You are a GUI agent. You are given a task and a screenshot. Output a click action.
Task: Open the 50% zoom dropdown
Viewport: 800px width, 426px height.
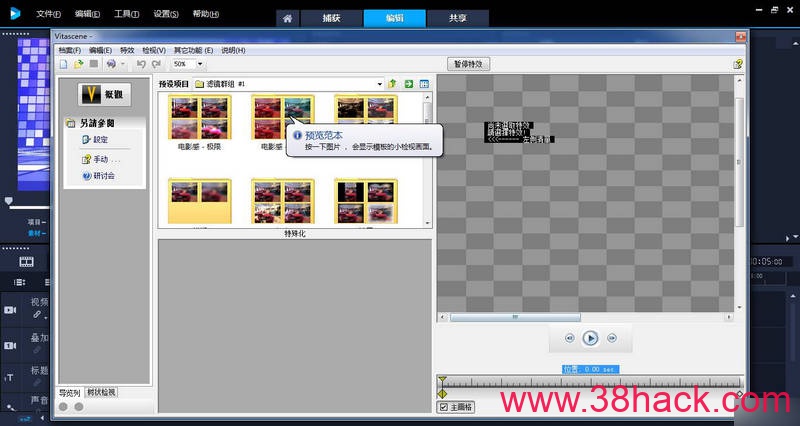pos(200,64)
